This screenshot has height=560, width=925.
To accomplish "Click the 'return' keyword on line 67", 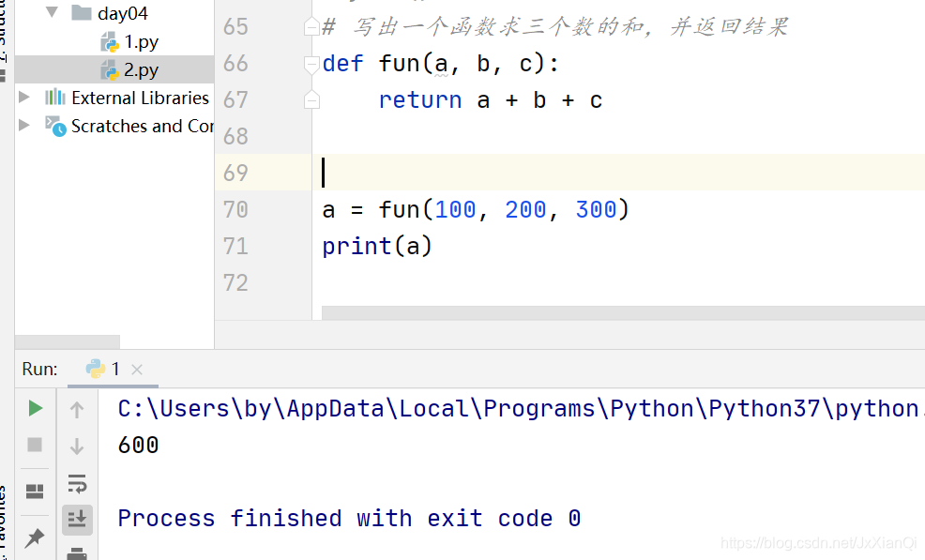I will click(x=420, y=100).
